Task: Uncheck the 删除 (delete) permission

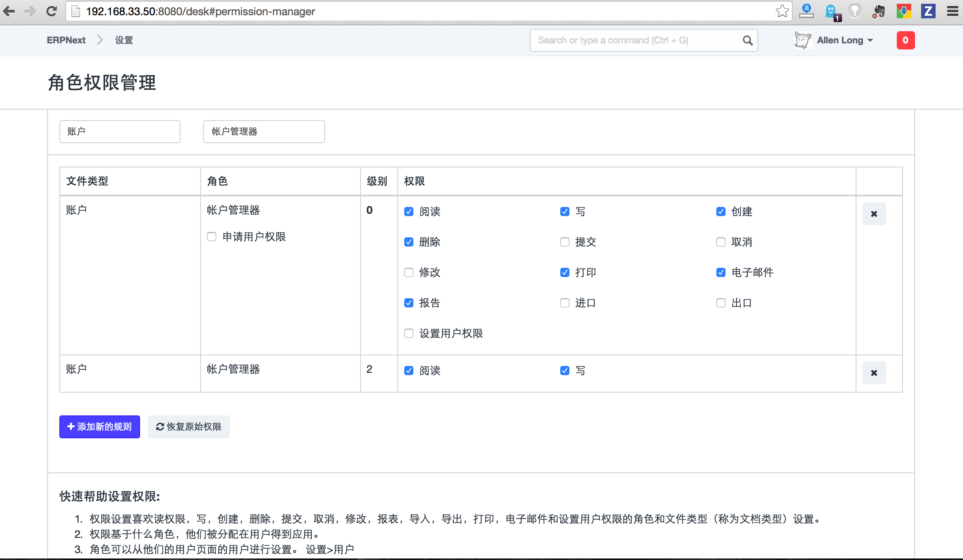Action: tap(409, 242)
